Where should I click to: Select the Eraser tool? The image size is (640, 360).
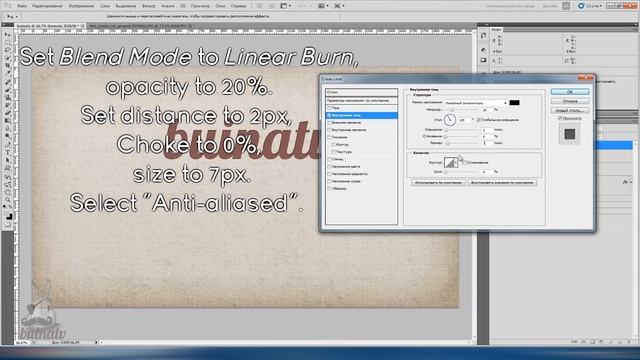pyautogui.click(x=9, y=113)
